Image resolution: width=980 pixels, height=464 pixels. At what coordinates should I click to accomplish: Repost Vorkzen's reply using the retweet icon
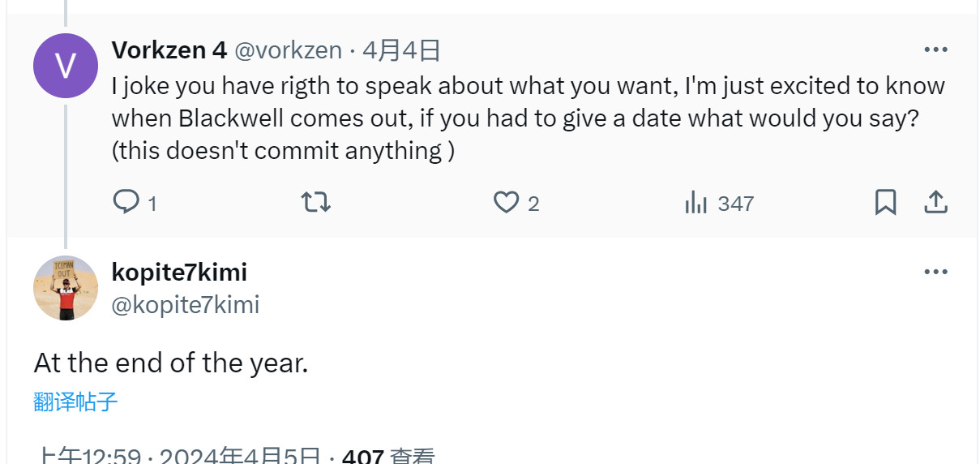[315, 202]
